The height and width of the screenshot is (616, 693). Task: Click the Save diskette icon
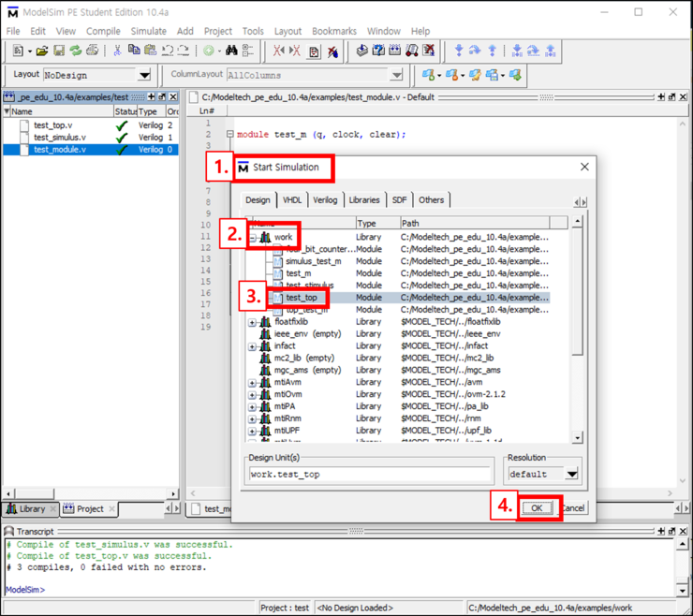tap(59, 51)
